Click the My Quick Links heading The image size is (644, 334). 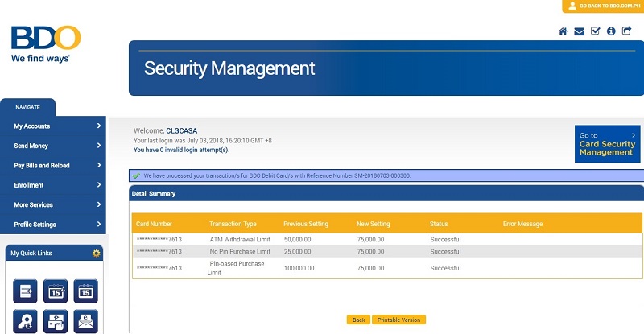click(31, 253)
